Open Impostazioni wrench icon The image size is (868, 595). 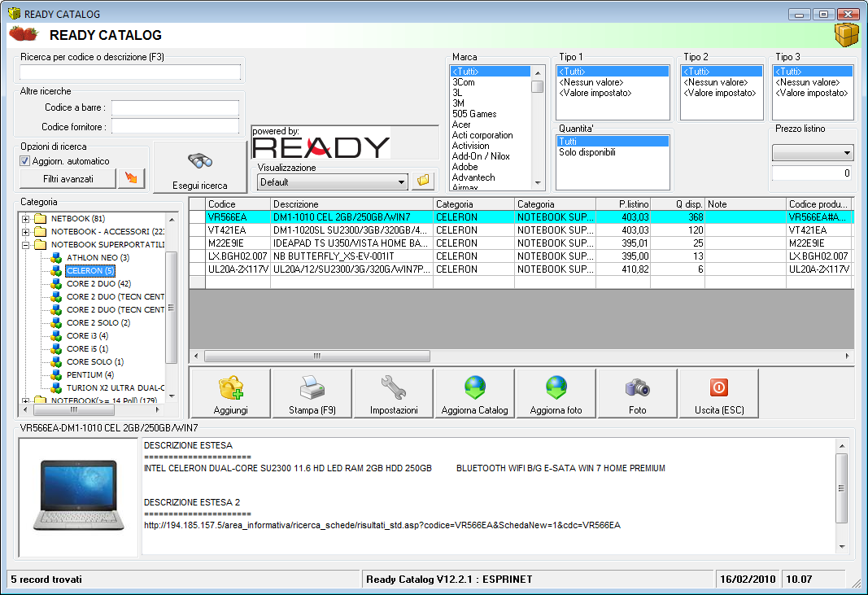[x=394, y=387]
